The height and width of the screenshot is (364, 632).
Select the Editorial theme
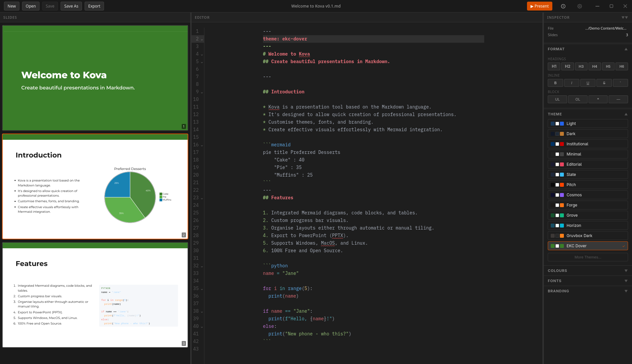coord(588,164)
